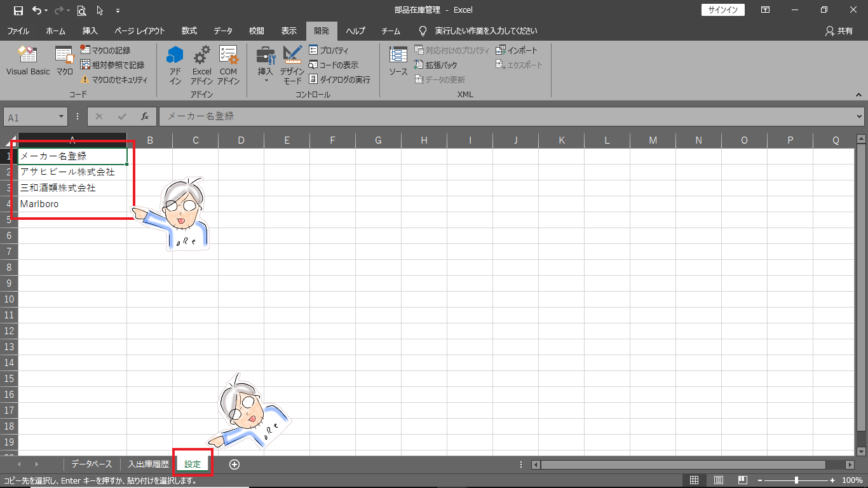Click the 実行したい作業 search box

point(485,30)
